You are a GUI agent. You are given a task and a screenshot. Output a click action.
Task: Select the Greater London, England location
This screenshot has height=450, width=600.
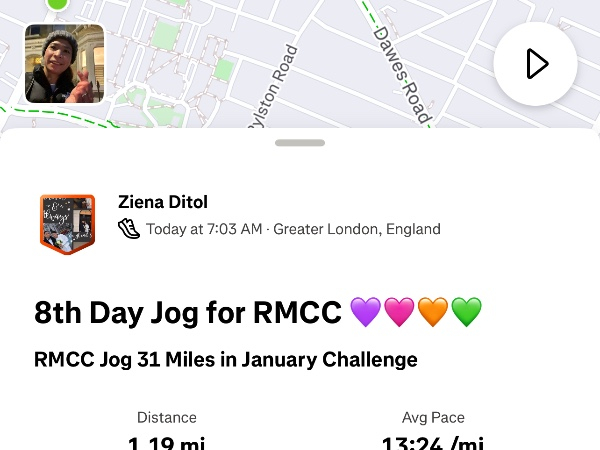click(x=357, y=229)
